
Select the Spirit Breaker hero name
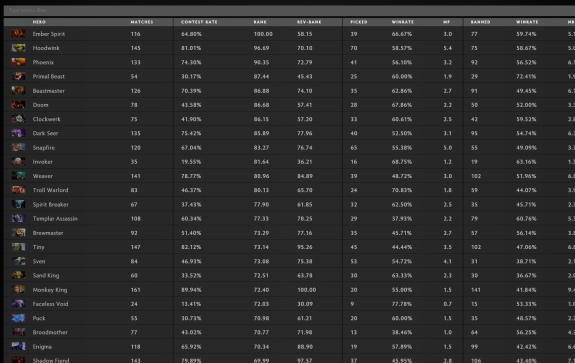pyautogui.click(x=51, y=205)
